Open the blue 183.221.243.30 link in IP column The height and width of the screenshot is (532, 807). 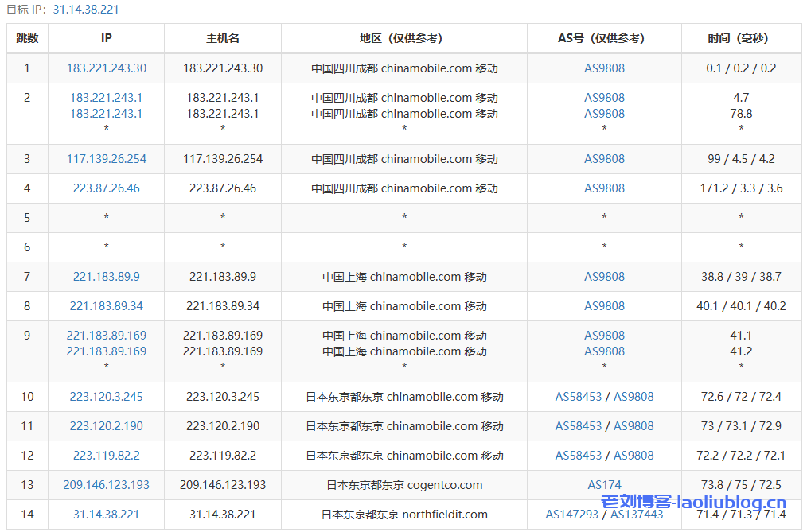107,68
